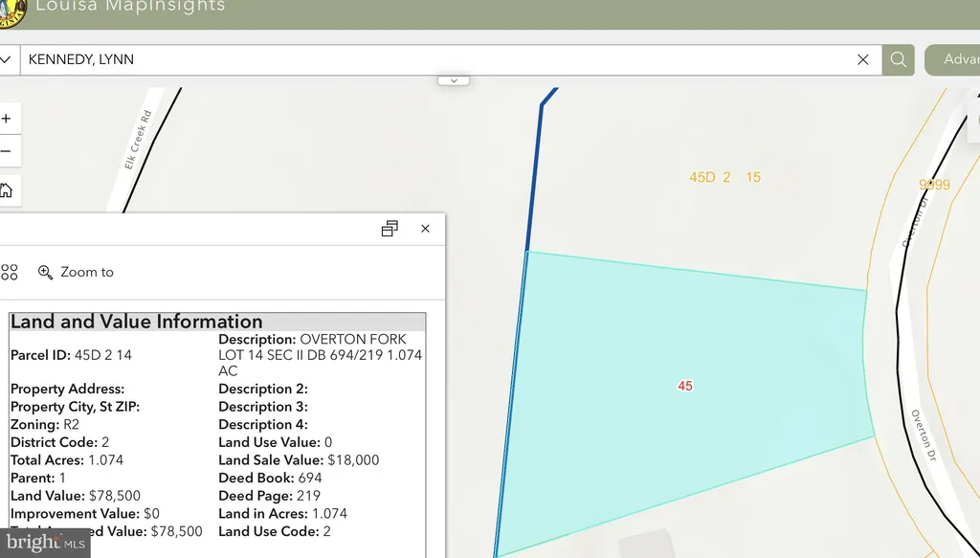Click the county seal logo

[11, 12]
